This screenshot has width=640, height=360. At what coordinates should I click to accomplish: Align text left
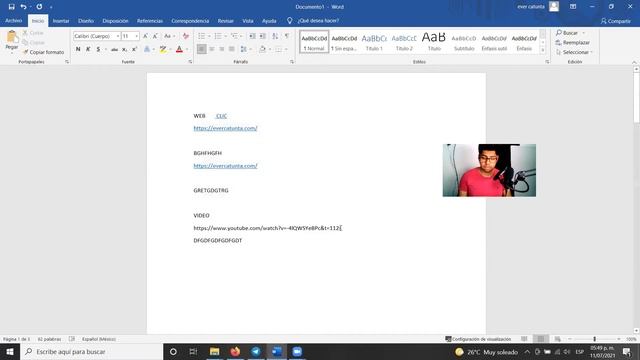[x=202, y=49]
